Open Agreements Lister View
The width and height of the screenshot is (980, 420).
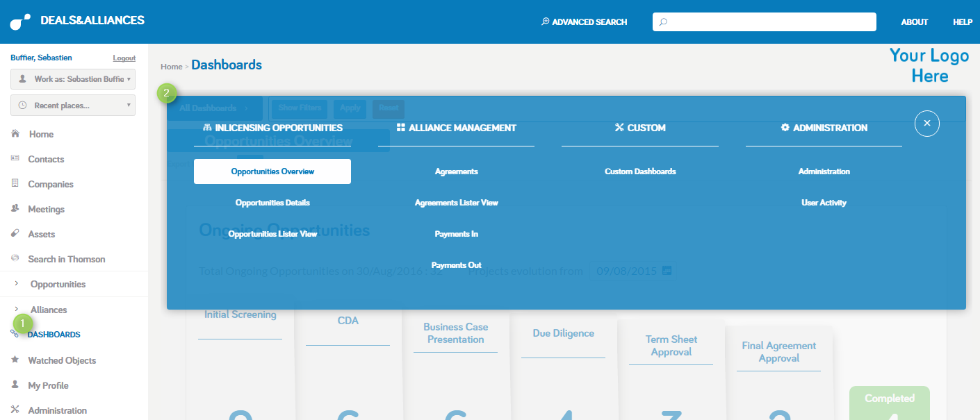[457, 203]
